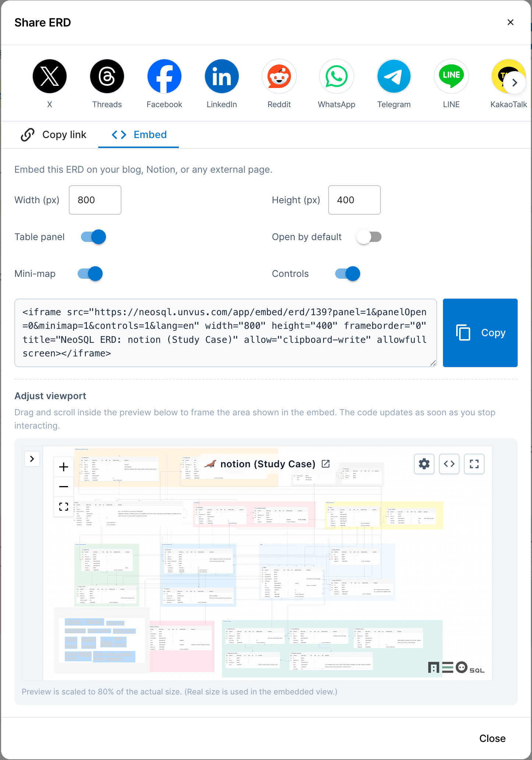The image size is (532, 760).
Task: Edit the Height (px) field
Action: pos(354,200)
